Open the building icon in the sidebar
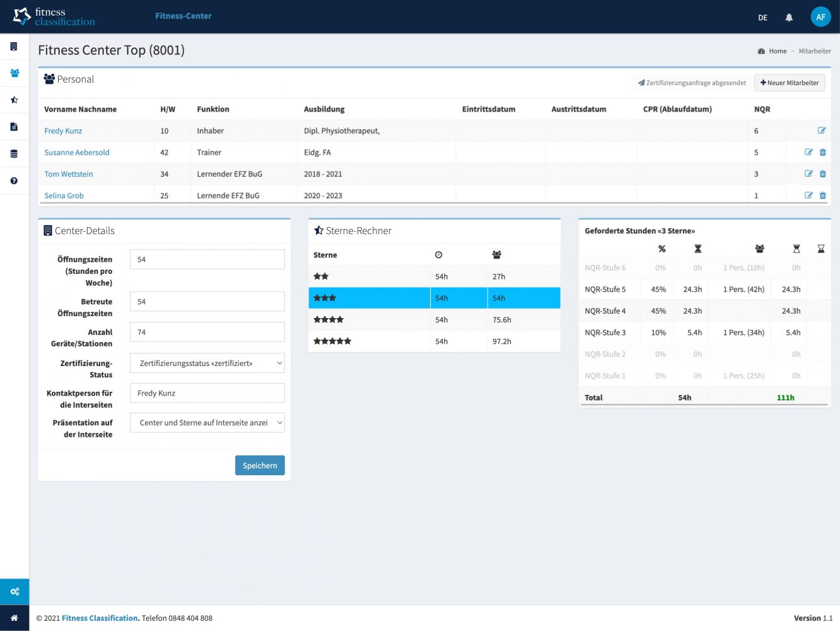This screenshot has height=631, width=840. 14,46
